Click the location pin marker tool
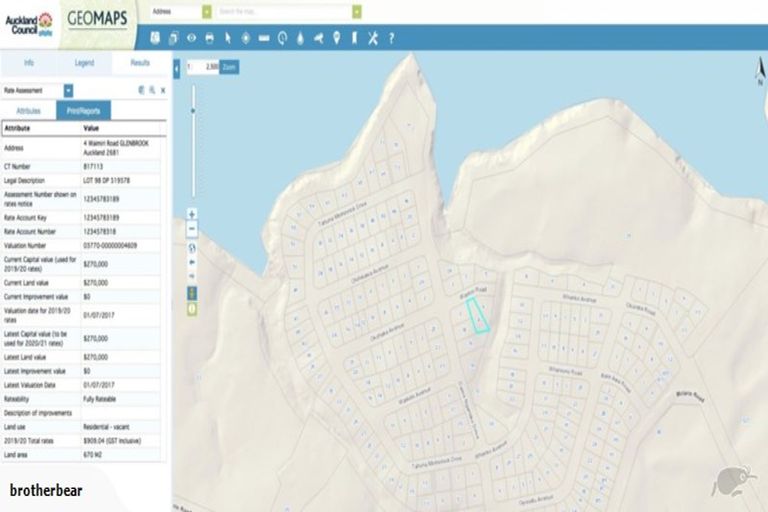The image size is (768, 512). (x=336, y=38)
